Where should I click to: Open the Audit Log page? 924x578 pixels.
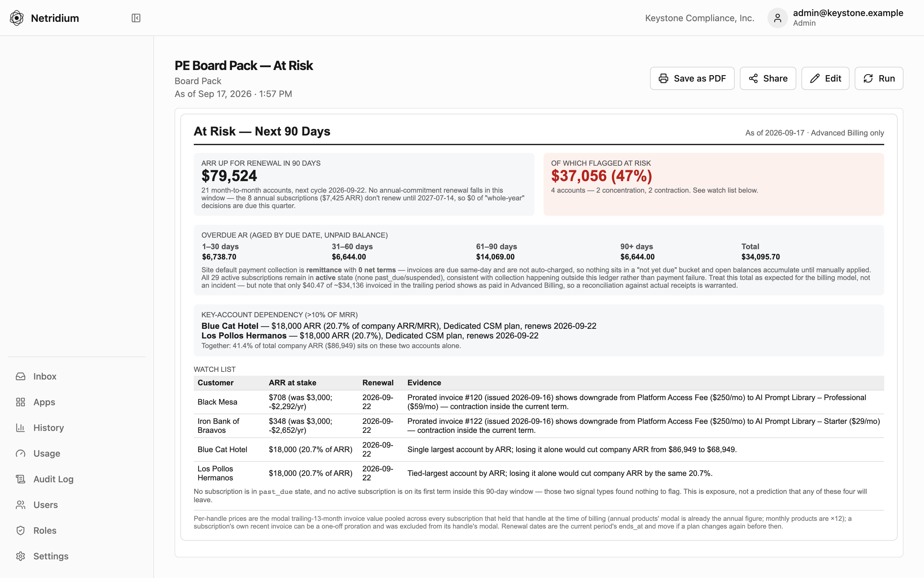[x=76, y=479]
